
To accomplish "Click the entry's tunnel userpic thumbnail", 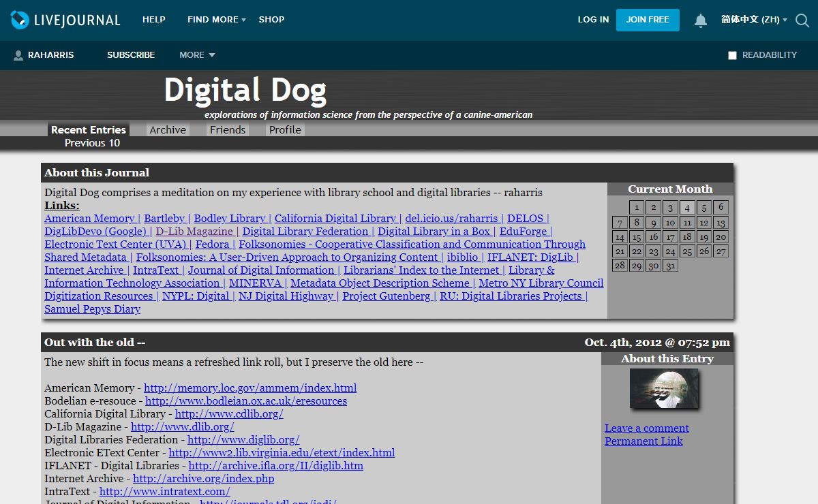I will [664, 388].
